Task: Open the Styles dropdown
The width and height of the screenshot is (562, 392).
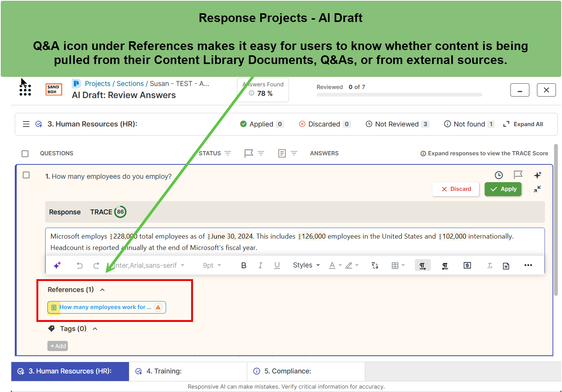Action: tap(306, 265)
